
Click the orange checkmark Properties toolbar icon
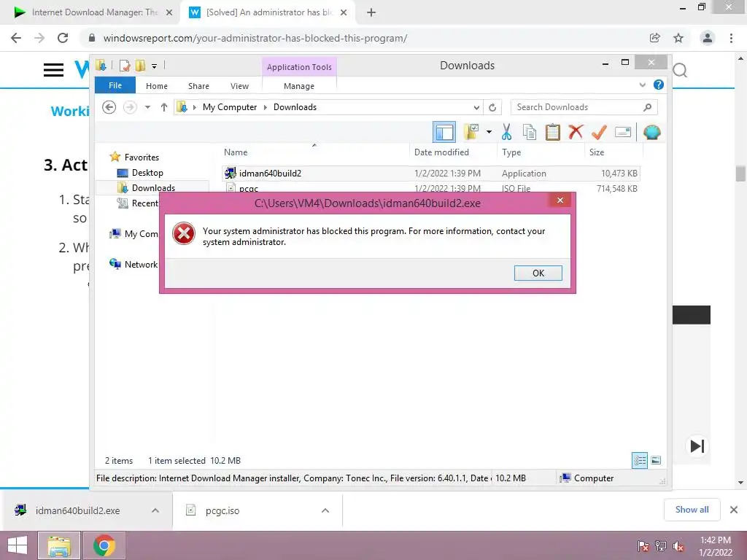pos(599,132)
